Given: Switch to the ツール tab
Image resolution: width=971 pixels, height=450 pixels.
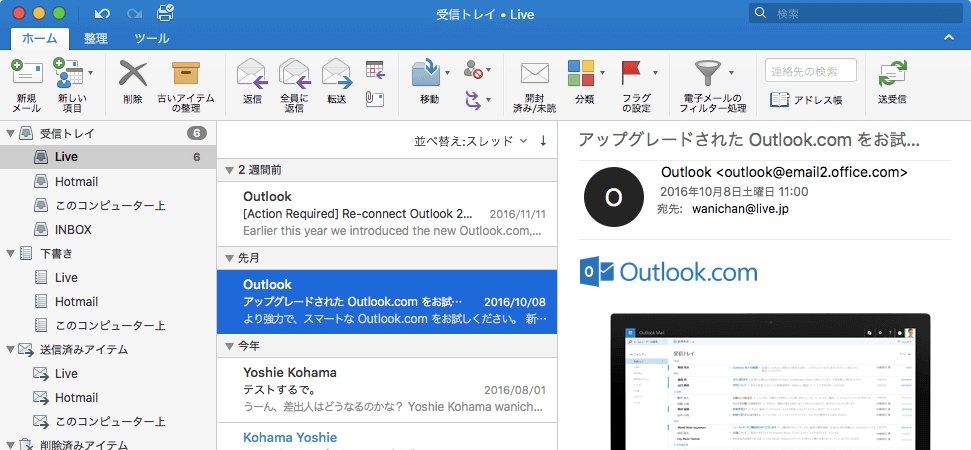Looking at the screenshot, I should click(152, 38).
